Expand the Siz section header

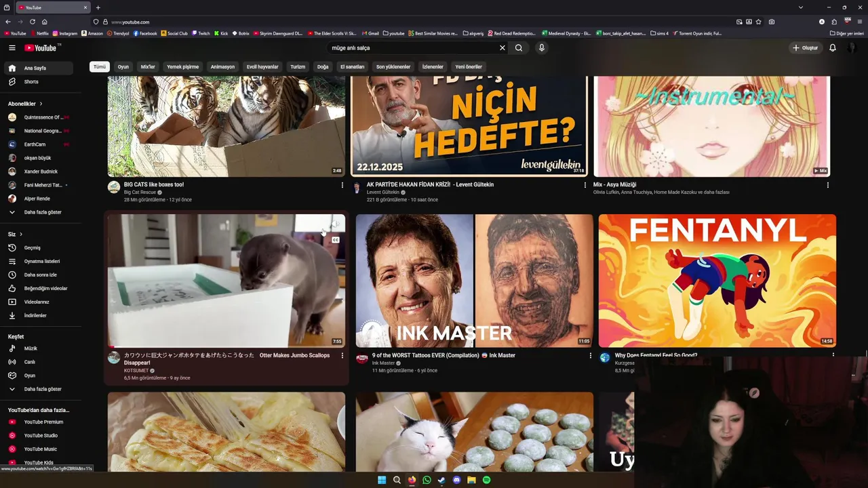[x=15, y=235]
